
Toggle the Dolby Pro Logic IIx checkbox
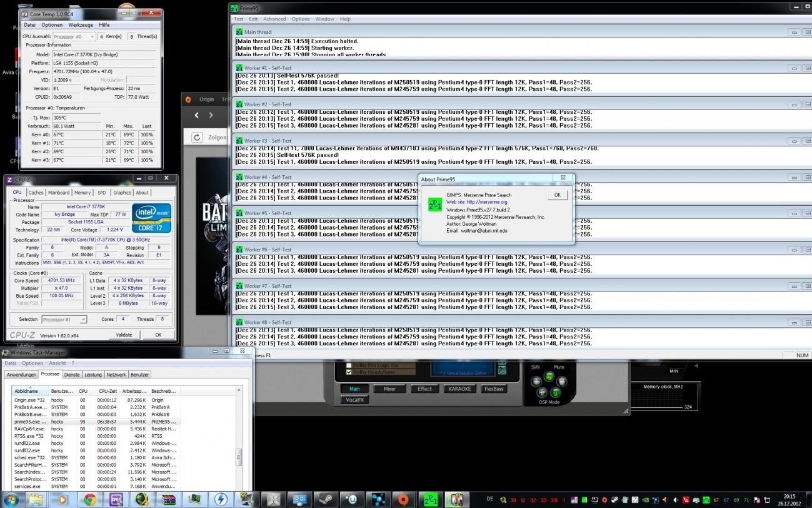[349, 365]
